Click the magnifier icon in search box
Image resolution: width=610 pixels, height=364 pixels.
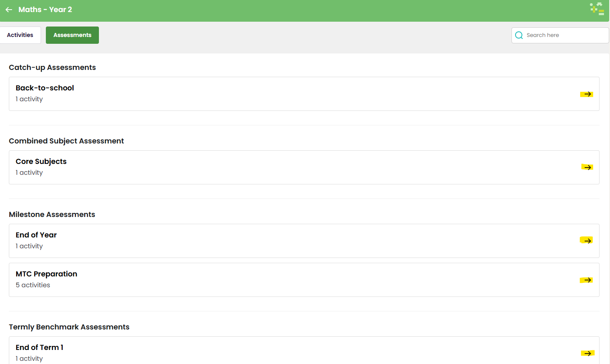(x=519, y=35)
